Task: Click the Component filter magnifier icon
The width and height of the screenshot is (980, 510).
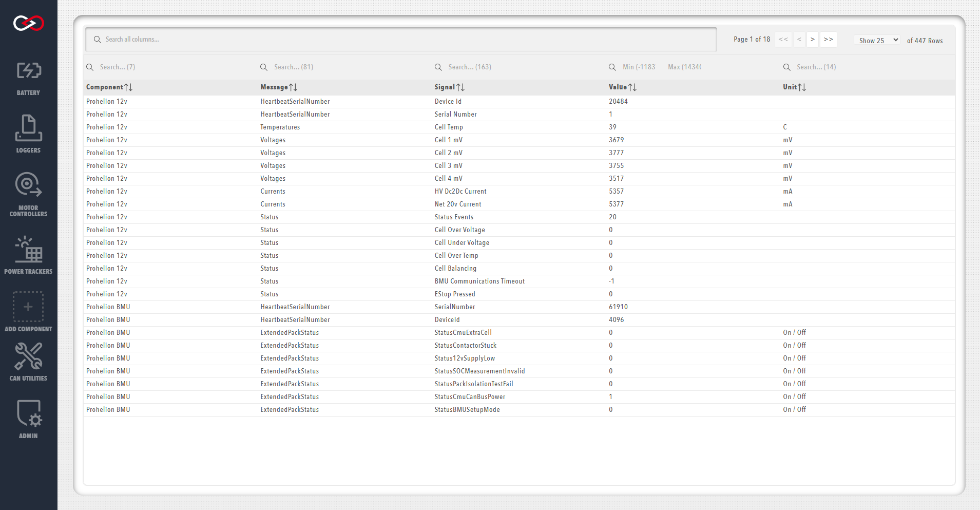Action: 90,67
